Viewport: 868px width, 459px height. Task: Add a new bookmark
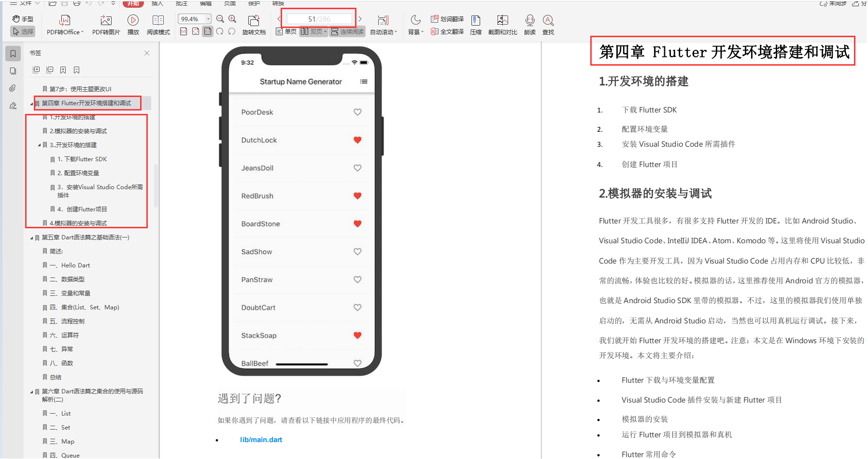63,70
